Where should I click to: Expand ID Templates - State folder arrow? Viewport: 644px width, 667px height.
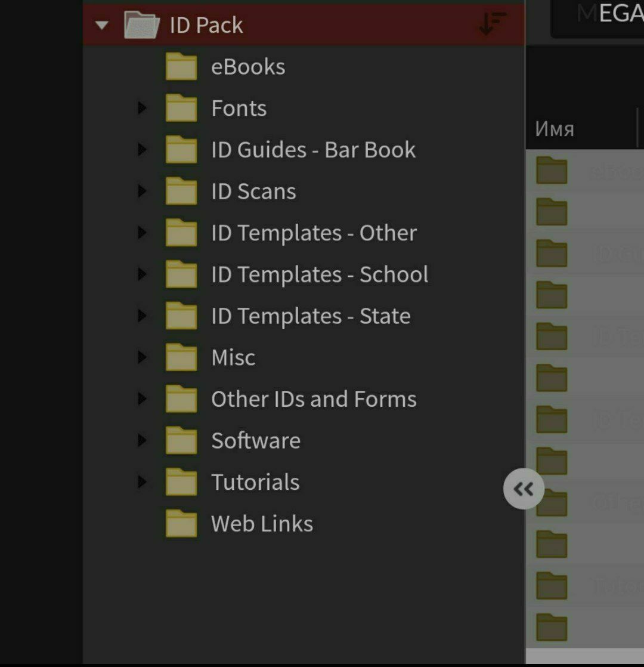[142, 316]
